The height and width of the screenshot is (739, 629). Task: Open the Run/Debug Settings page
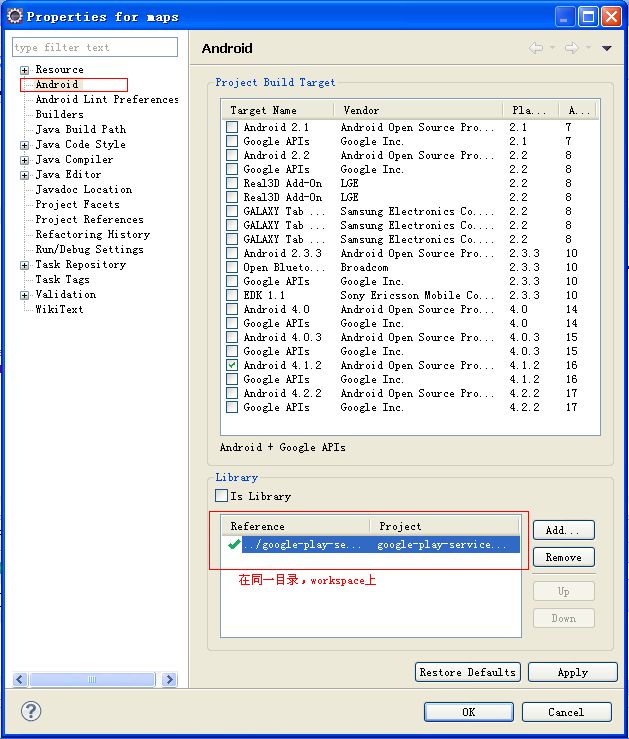click(x=90, y=249)
